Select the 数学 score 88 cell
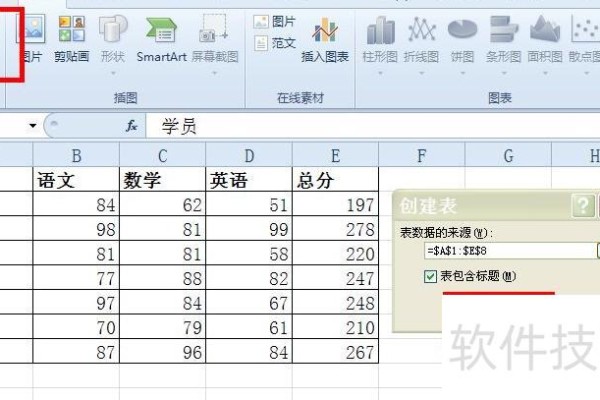 tap(163, 278)
